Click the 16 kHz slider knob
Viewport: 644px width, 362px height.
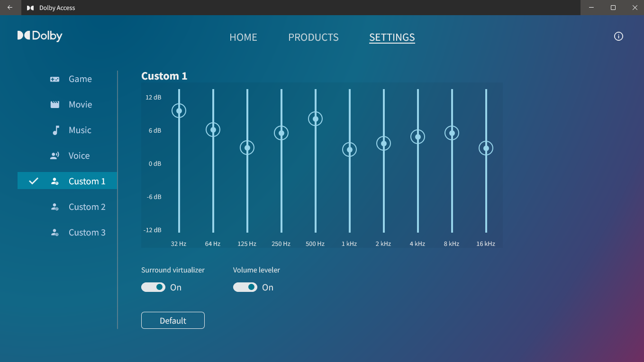(486, 148)
